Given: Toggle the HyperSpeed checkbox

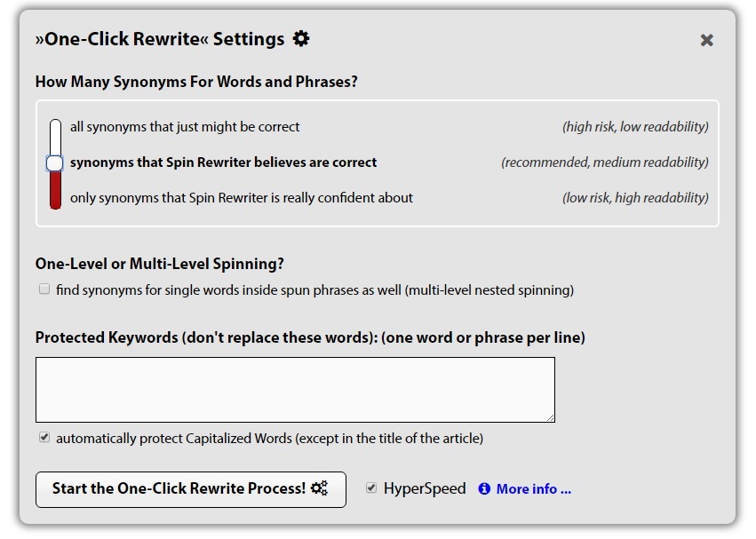Looking at the screenshot, I should click(x=371, y=487).
